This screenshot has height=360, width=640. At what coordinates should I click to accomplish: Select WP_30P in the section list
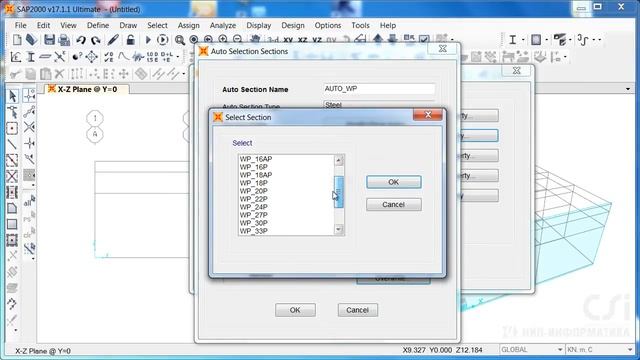coord(254,223)
